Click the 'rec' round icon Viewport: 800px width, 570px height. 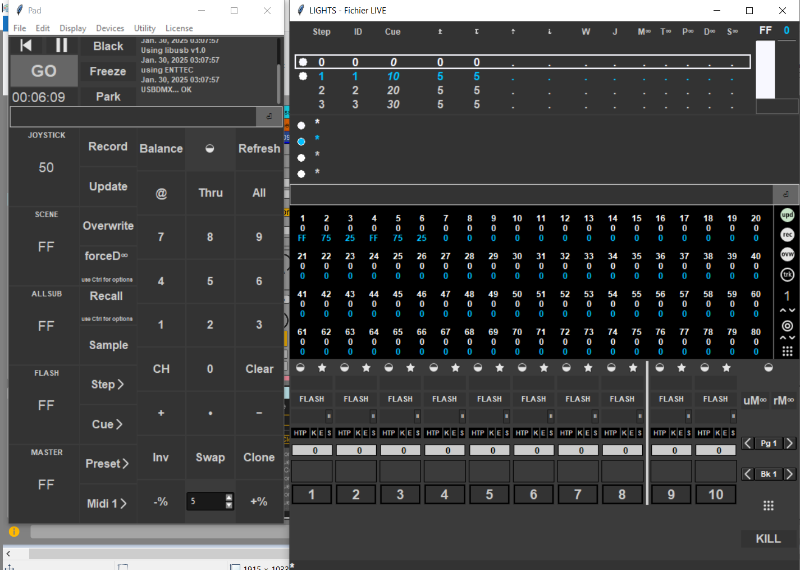[788, 235]
